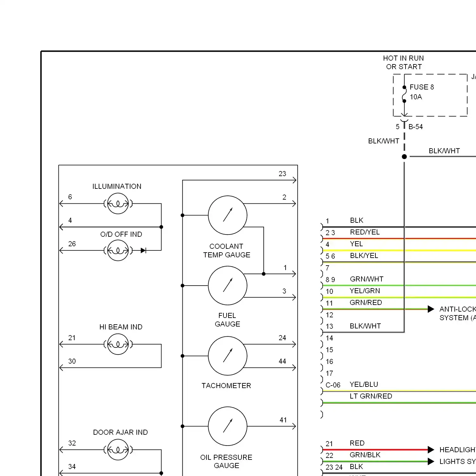476x476 pixels.
Task: Select the B-54 connector label
Action: [416, 127]
